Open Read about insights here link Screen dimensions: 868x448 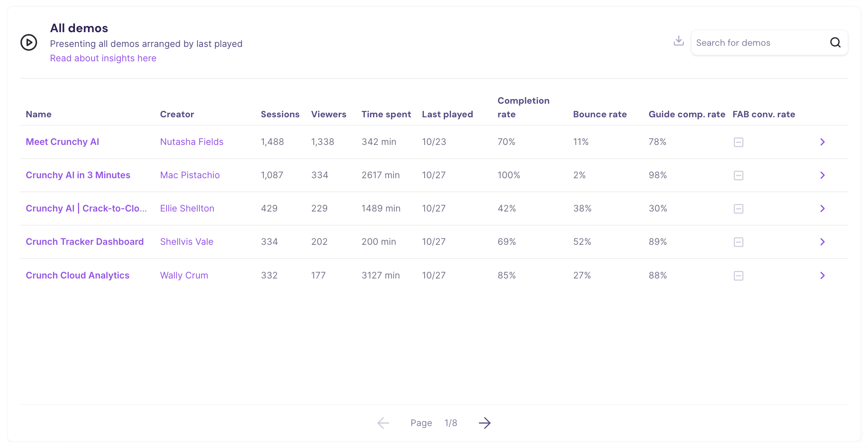(x=103, y=58)
